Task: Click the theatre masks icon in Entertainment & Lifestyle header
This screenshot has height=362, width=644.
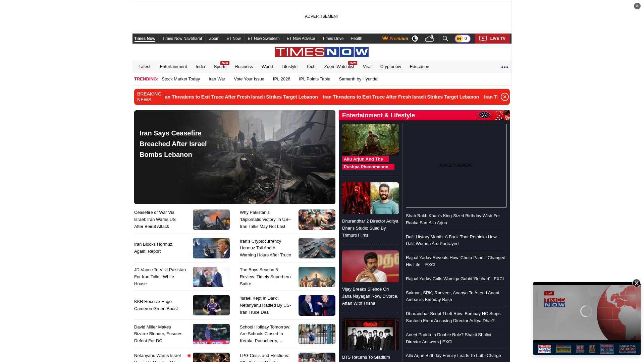Action: tap(484, 115)
